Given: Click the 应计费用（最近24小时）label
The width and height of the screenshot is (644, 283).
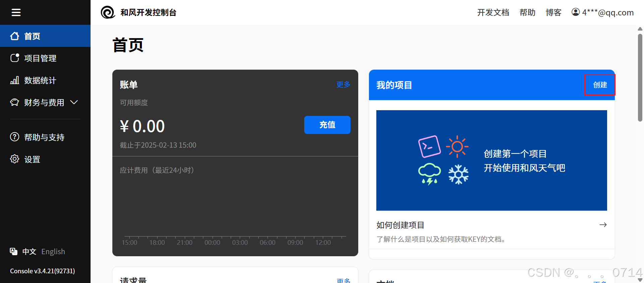Looking at the screenshot, I should [158, 170].
